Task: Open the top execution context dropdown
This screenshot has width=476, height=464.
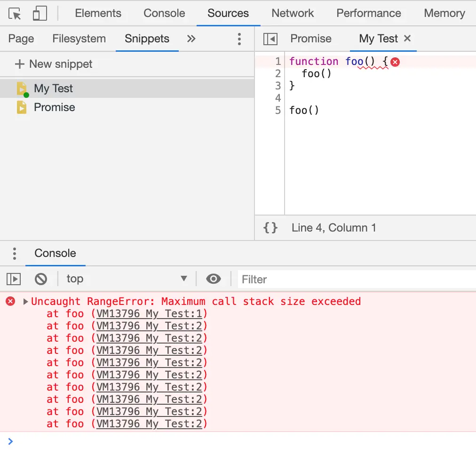Action: pos(127,279)
